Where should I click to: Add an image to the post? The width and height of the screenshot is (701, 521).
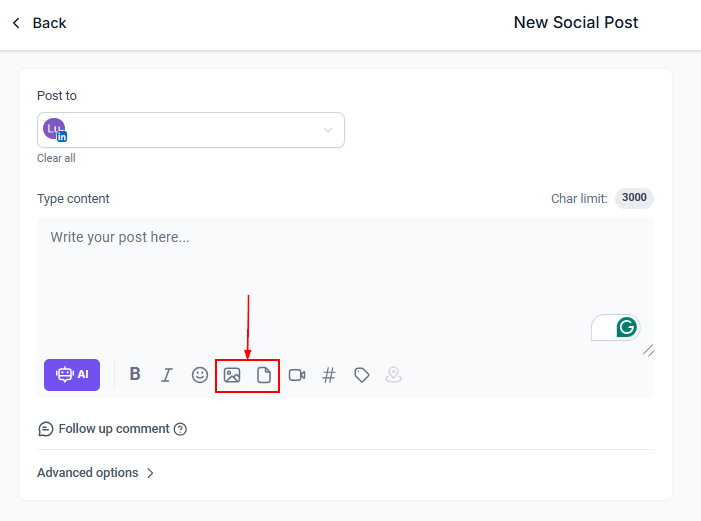point(232,375)
